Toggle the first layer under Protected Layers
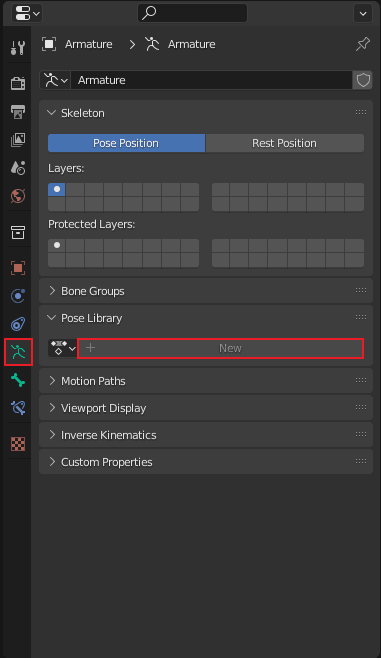Screen dimensions: 381x658 tap(57, 245)
